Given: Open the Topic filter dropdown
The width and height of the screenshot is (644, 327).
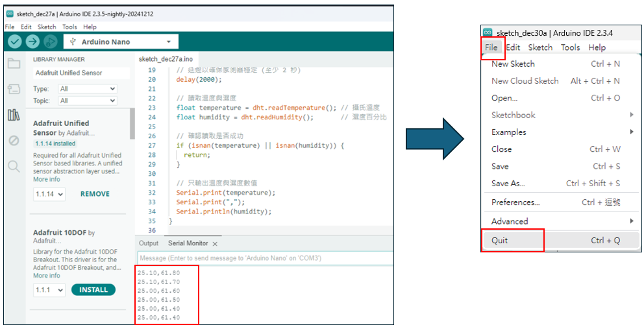Looking at the screenshot, I should [x=87, y=101].
